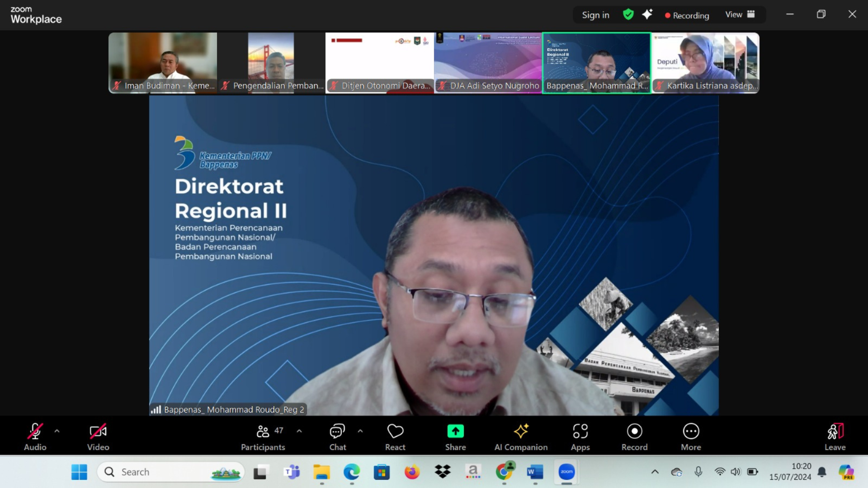Unmute the microphone with the Audio button
This screenshot has height=488, width=868.
pyautogui.click(x=35, y=437)
